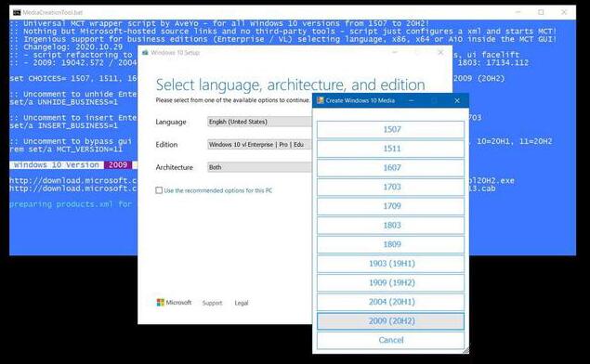
Task: Click 'preparing products.xml for' console text
Action: pos(71,204)
